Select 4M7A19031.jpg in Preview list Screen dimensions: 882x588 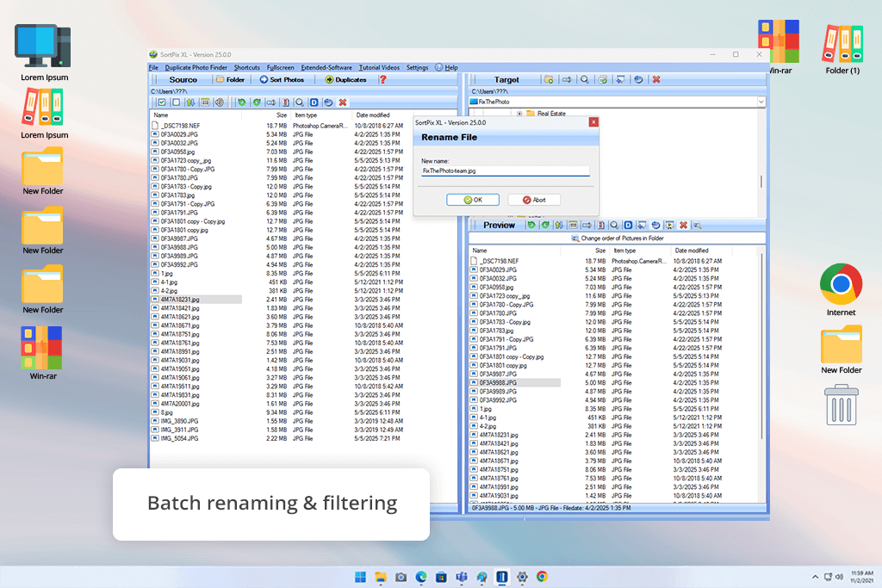(499, 496)
